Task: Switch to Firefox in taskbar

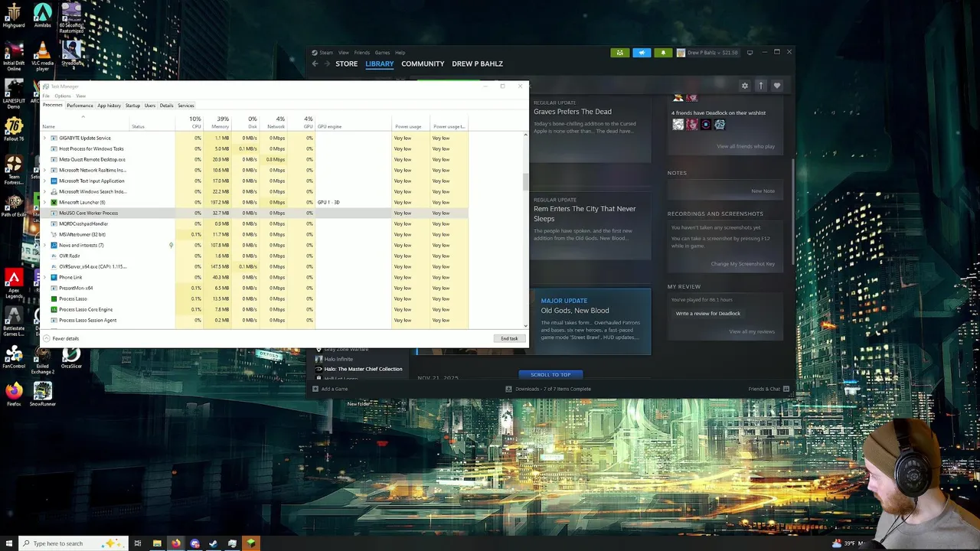Action: [176, 543]
